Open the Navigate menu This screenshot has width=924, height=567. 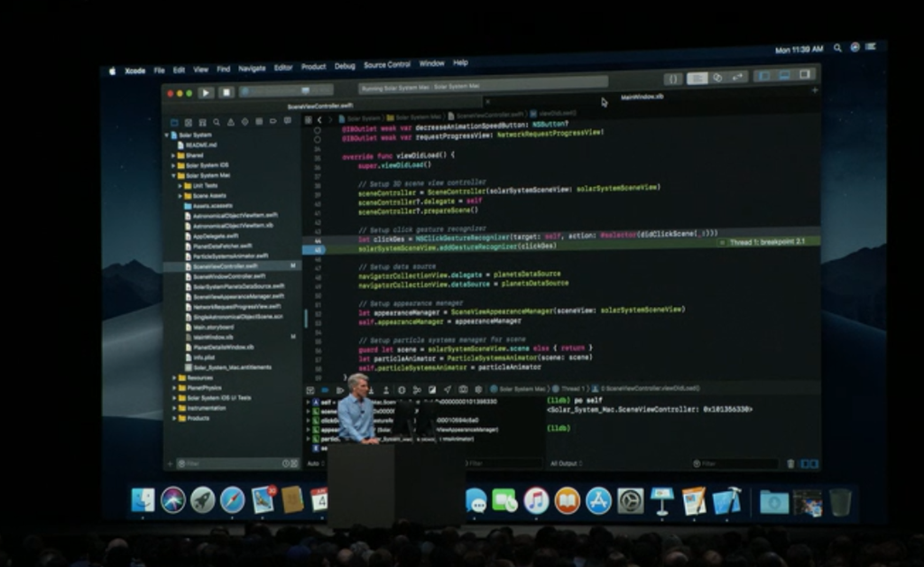pyautogui.click(x=252, y=69)
